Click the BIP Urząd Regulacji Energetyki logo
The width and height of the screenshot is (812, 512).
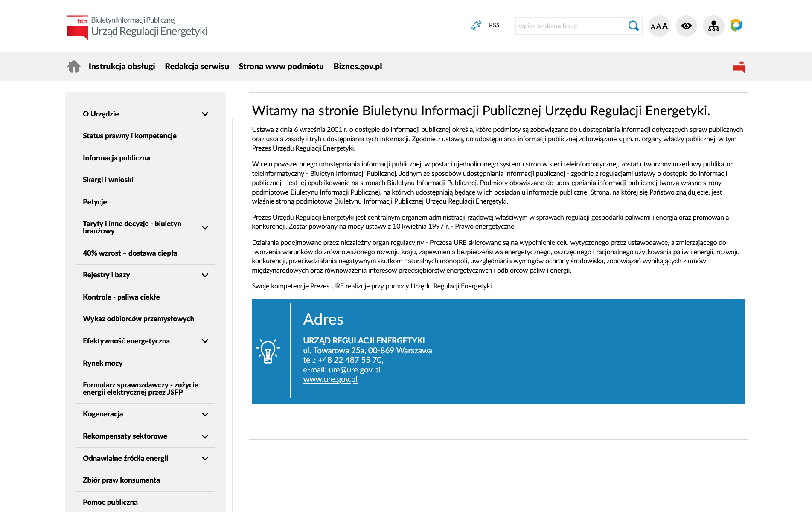click(137, 27)
